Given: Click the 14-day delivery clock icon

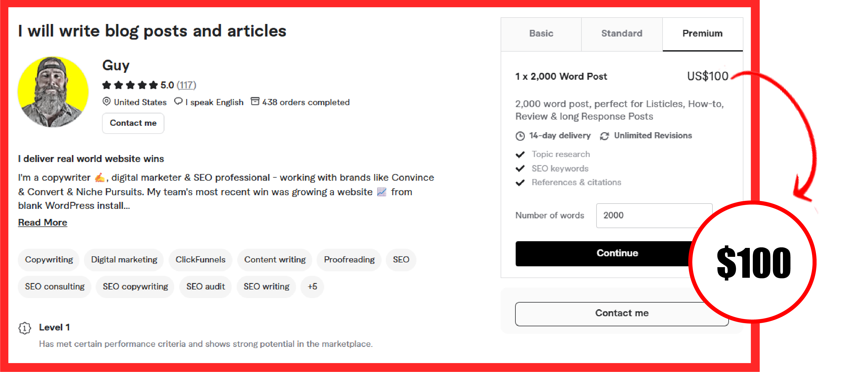Looking at the screenshot, I should pos(520,136).
